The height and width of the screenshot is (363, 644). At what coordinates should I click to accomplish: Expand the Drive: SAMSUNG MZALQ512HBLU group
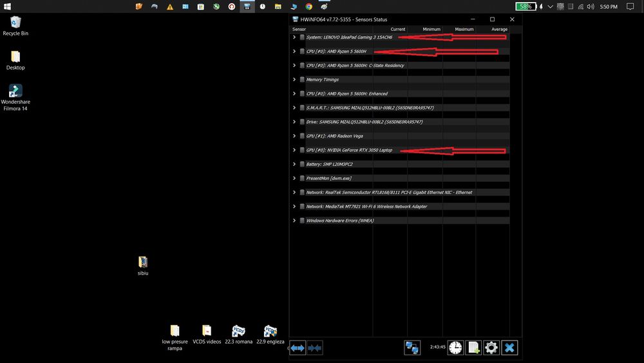pos(294,122)
